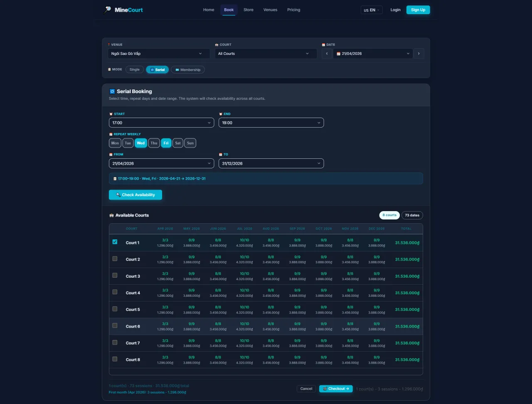This screenshot has width=532, height=404.
Task: Select Serial booking mode
Action: 158,70
